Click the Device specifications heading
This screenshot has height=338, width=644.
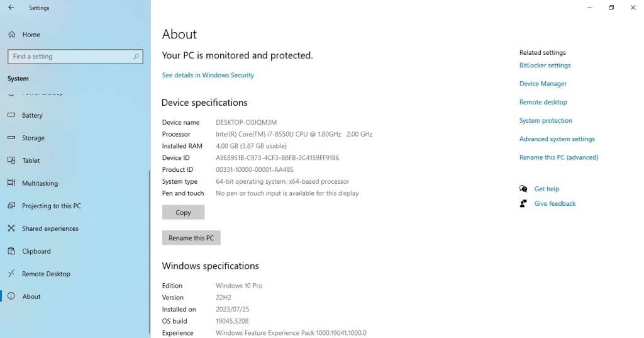click(204, 103)
